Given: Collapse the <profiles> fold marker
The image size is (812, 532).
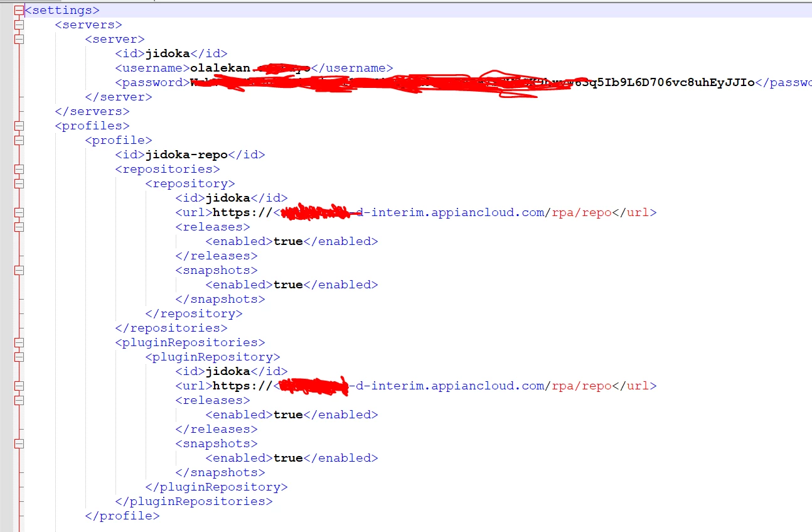Looking at the screenshot, I should (x=19, y=126).
